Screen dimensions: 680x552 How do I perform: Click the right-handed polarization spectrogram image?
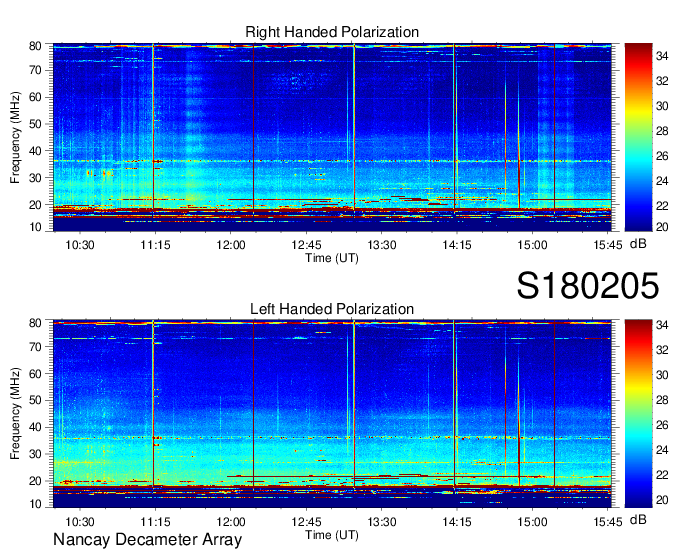pyautogui.click(x=332, y=137)
